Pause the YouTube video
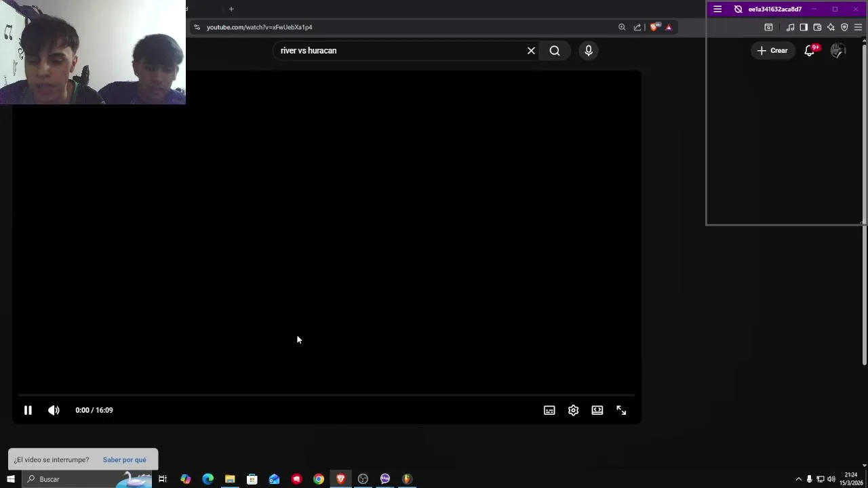 (28, 410)
